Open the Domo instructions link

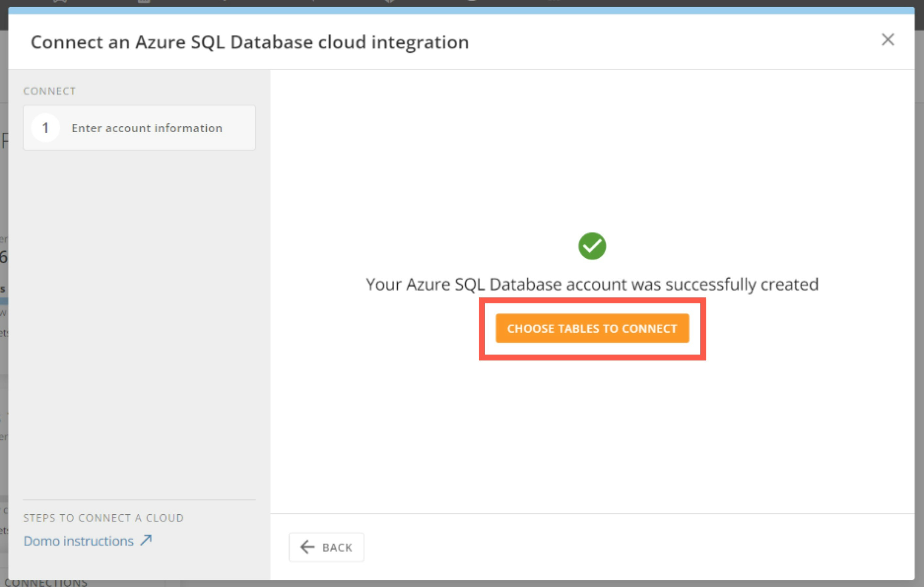point(79,541)
